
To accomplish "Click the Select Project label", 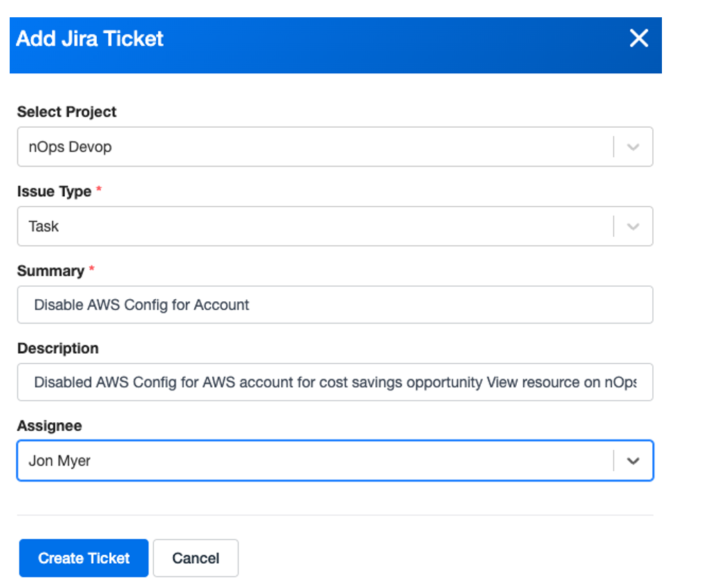I will (67, 111).
